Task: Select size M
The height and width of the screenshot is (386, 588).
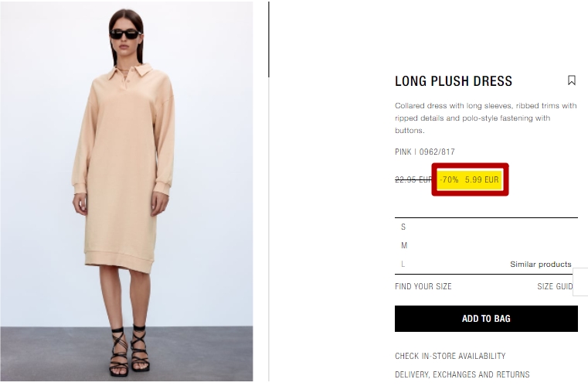Action: (486, 245)
